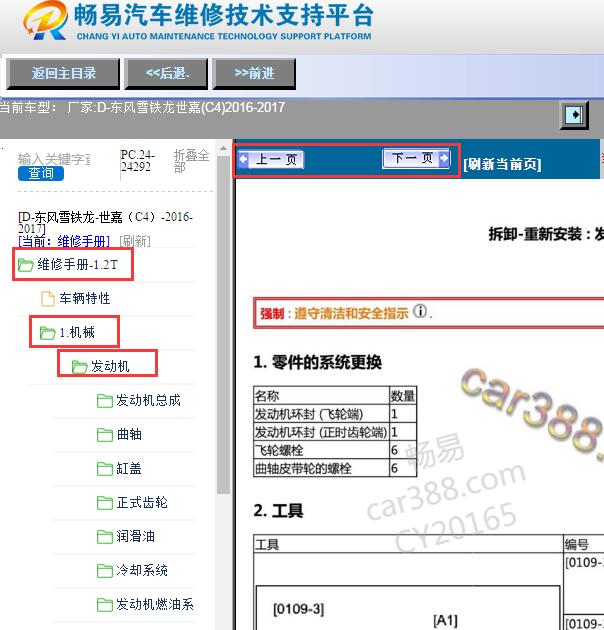Viewport: 604px width, 630px height.
Task: Collapse the 维修手册-1.2T folder
Action: pos(77,265)
